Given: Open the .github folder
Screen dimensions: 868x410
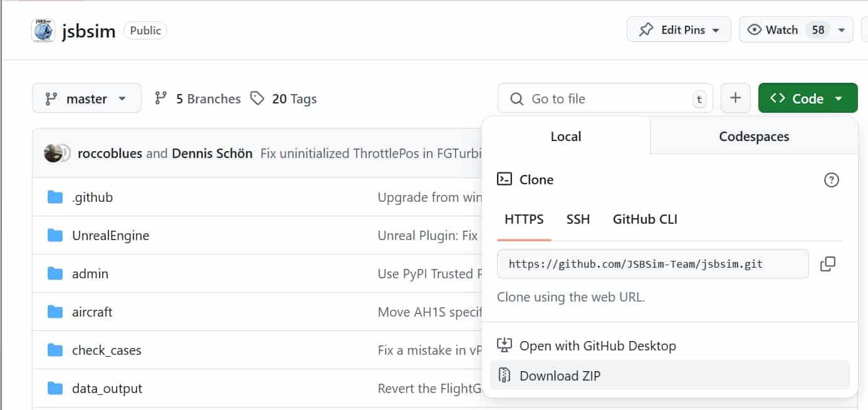Looking at the screenshot, I should [92, 197].
